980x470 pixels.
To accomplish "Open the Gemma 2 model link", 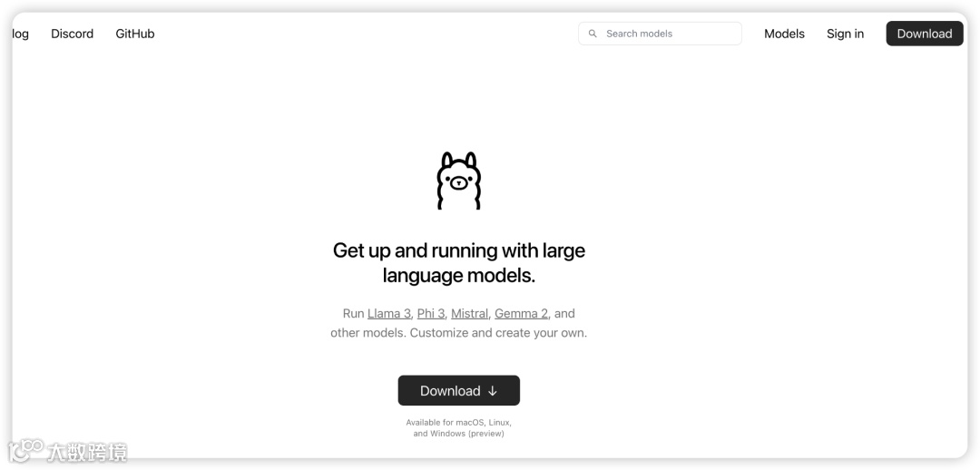I will click(521, 313).
